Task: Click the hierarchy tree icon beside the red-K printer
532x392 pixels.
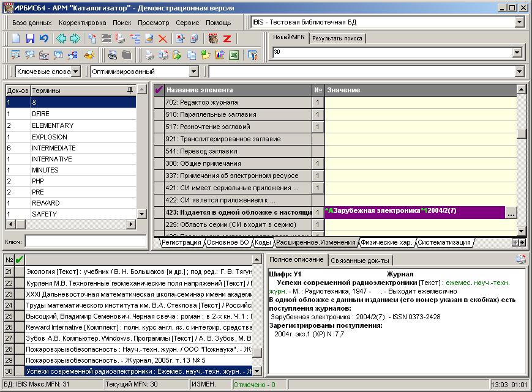Action: (x=135, y=39)
